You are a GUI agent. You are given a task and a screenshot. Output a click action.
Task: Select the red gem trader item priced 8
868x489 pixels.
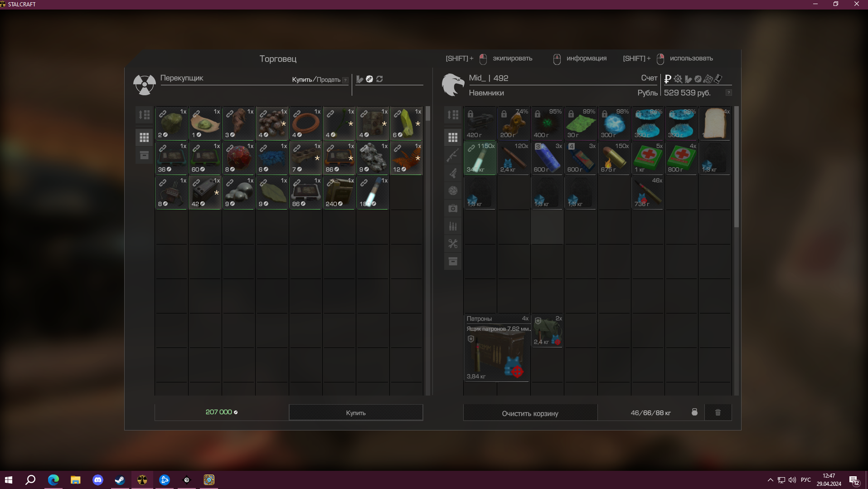[x=238, y=158]
